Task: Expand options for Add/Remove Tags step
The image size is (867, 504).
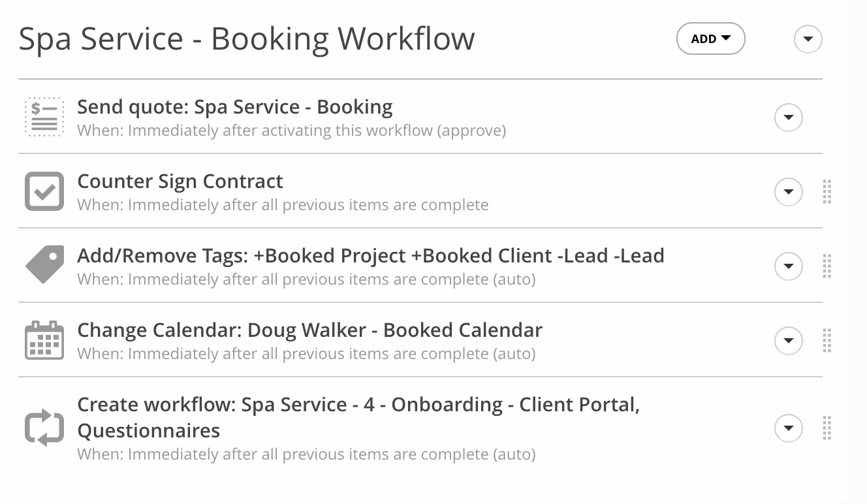Action: pyautogui.click(x=788, y=266)
